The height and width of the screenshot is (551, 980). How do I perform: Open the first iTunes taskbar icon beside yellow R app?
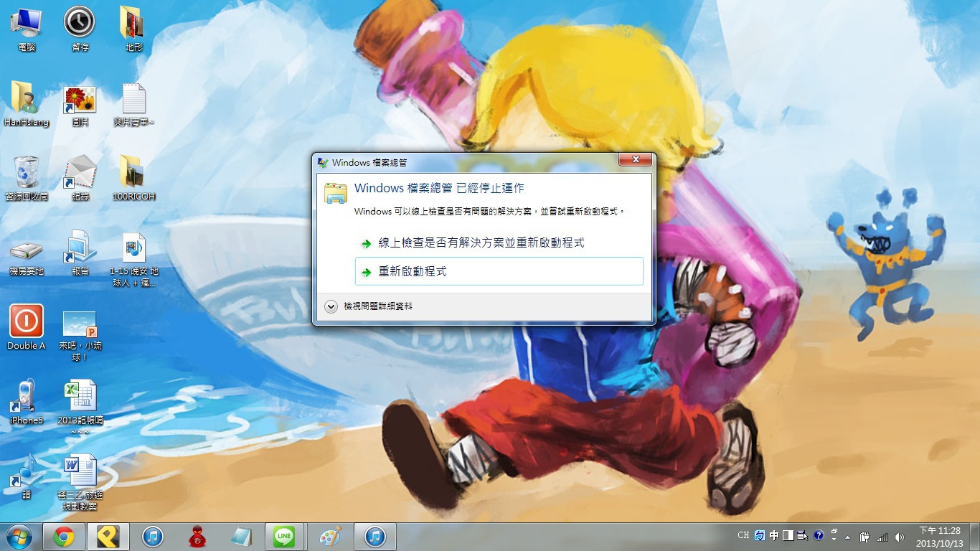(x=153, y=537)
